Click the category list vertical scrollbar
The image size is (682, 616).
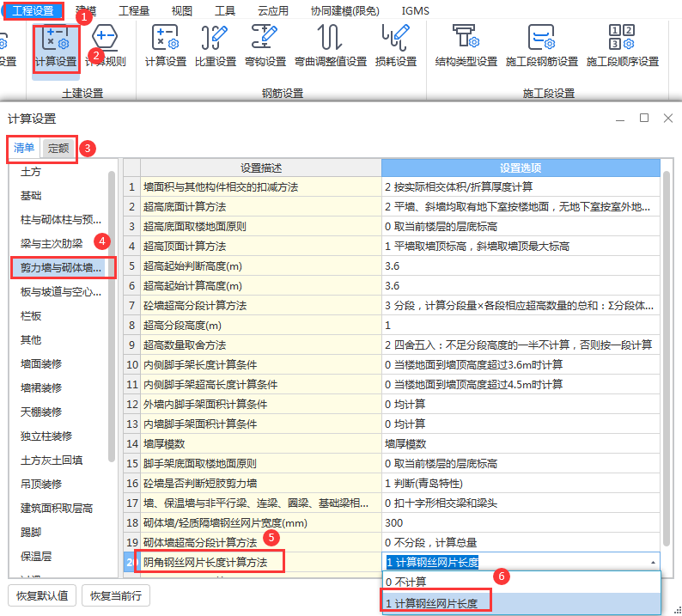(112, 316)
